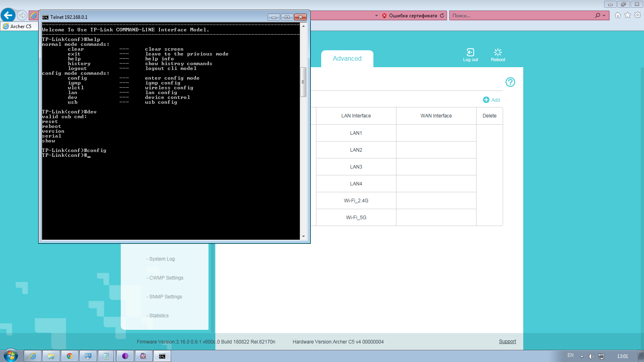Screen dimensions: 644x362
Task: Click the Log out icon
Action: pos(470,52)
